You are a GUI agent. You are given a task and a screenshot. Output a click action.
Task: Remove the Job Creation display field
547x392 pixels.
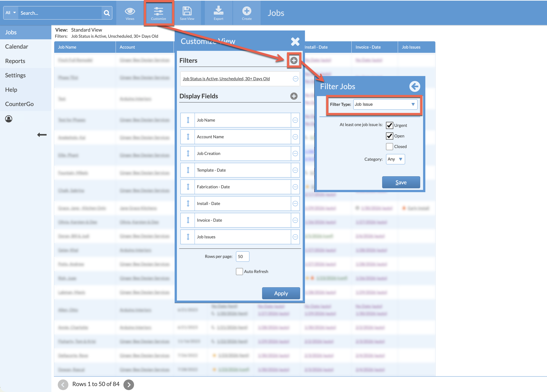pyautogui.click(x=295, y=153)
